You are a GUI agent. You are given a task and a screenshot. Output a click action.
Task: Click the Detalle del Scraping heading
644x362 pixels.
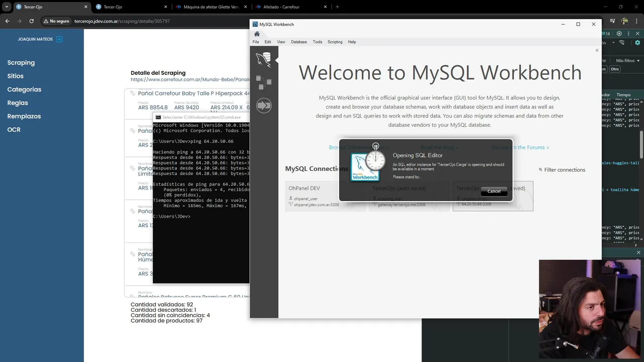[158, 73]
